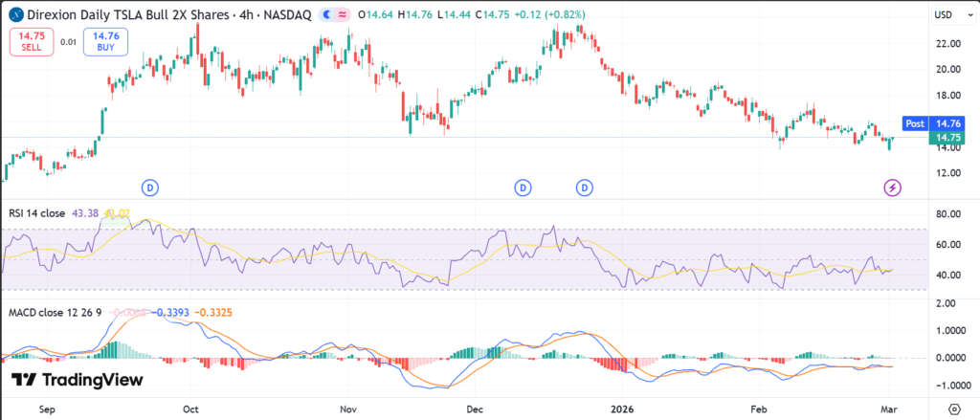
Task: Click the moon extended-hours session icon
Action: [x=328, y=14]
